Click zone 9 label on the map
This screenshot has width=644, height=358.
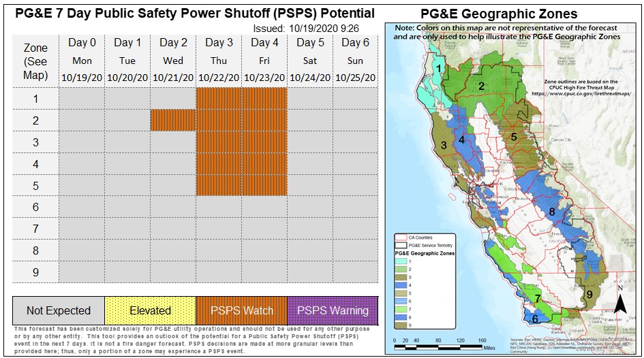tap(589, 295)
